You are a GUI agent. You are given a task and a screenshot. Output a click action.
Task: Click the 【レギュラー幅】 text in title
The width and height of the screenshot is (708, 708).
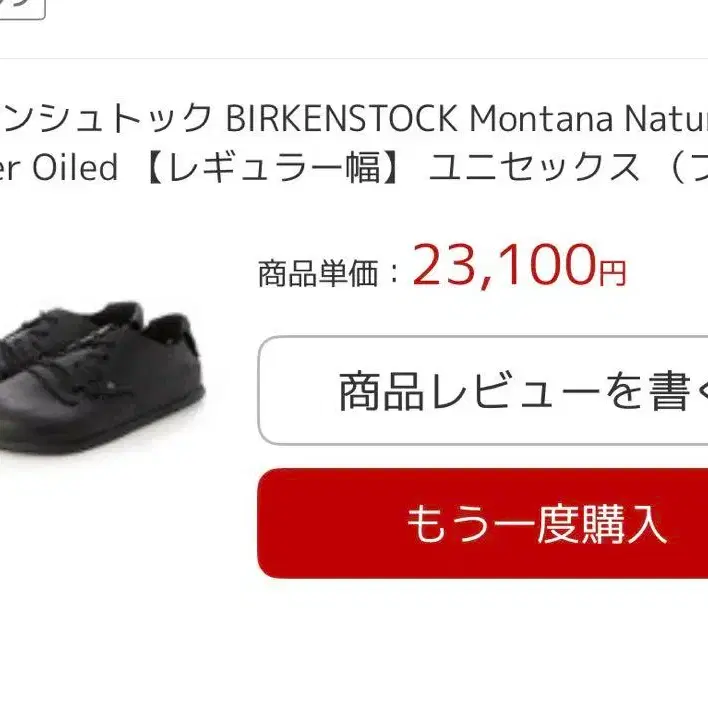(x=273, y=167)
